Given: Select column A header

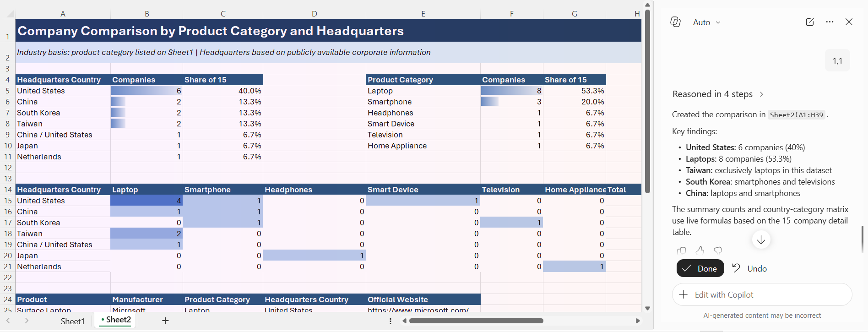Looking at the screenshot, I should point(63,14).
